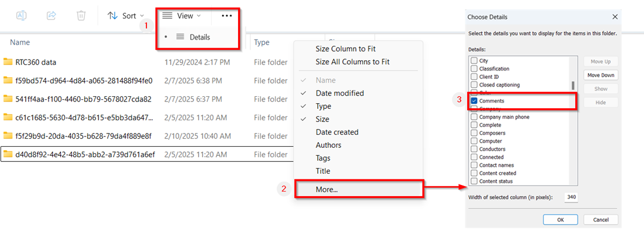The height and width of the screenshot is (243, 644).
Task: Click the Move Down button
Action: (600, 75)
